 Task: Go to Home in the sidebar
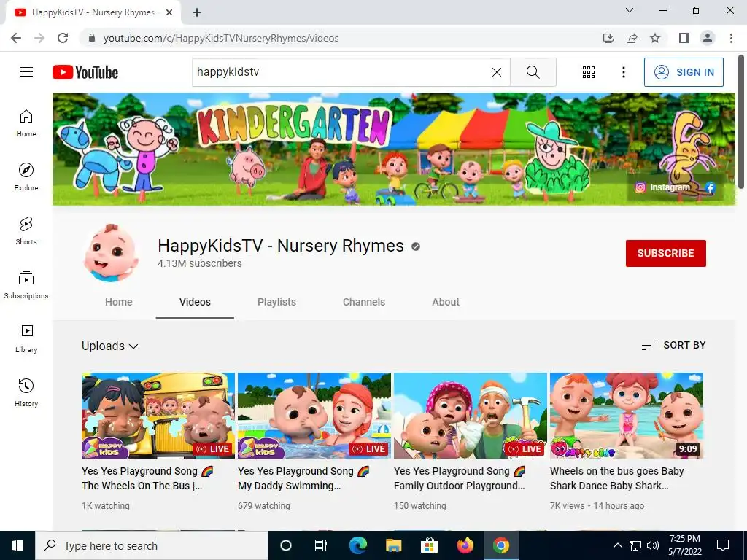[x=26, y=122]
